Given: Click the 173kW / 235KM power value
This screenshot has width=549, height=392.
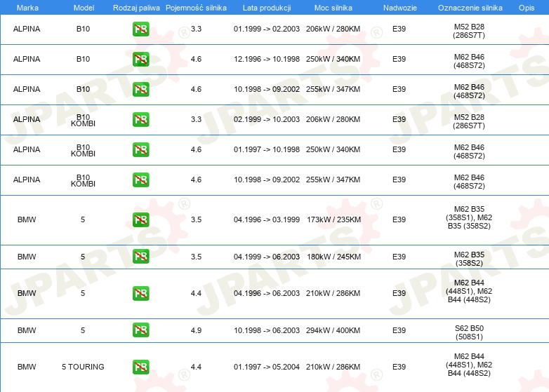Looking at the screenshot, I should (333, 219).
